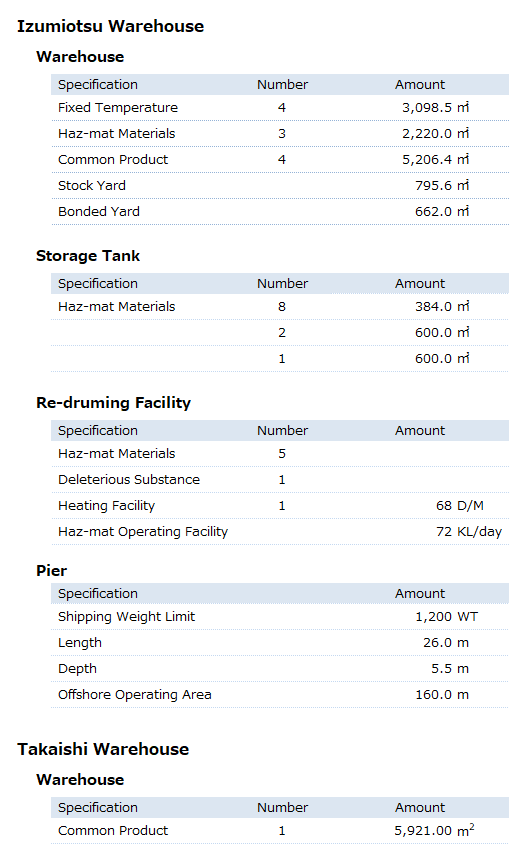The image size is (521, 864).
Task: Select the 5,921.00 m² Takaishi amount
Action: 435,830
